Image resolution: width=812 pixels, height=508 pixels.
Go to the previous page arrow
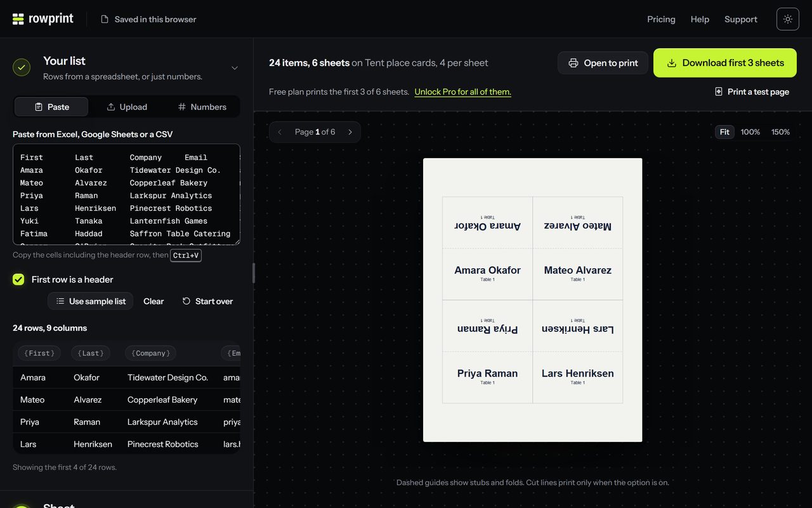point(280,132)
